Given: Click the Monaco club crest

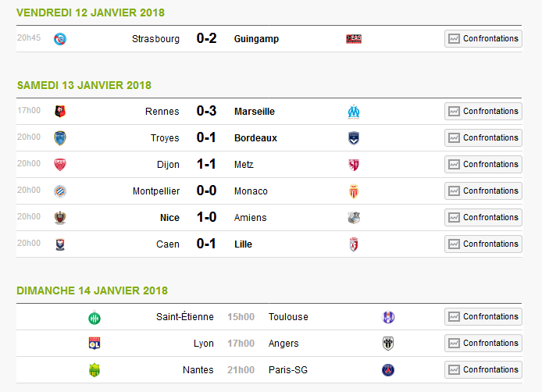Looking at the screenshot, I should click(x=354, y=191).
